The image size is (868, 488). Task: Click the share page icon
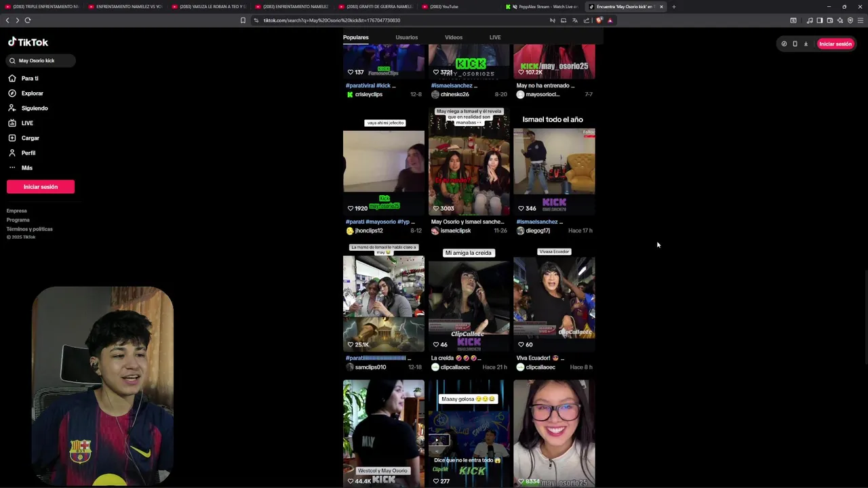coord(586,20)
